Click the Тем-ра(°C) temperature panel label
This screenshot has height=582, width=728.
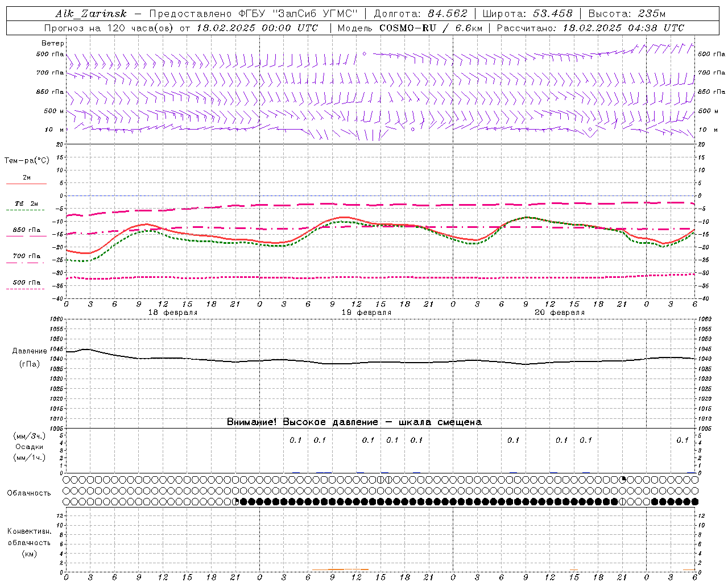click(27, 161)
